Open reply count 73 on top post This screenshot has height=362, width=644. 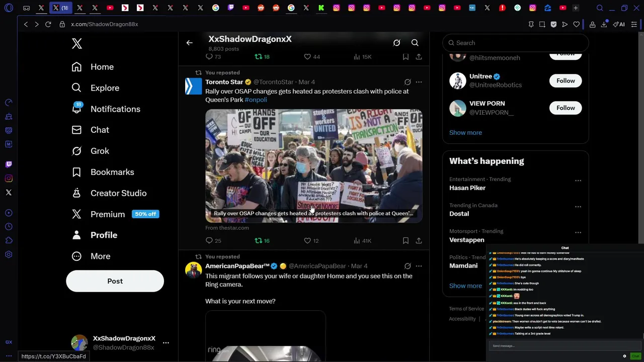[x=213, y=57]
